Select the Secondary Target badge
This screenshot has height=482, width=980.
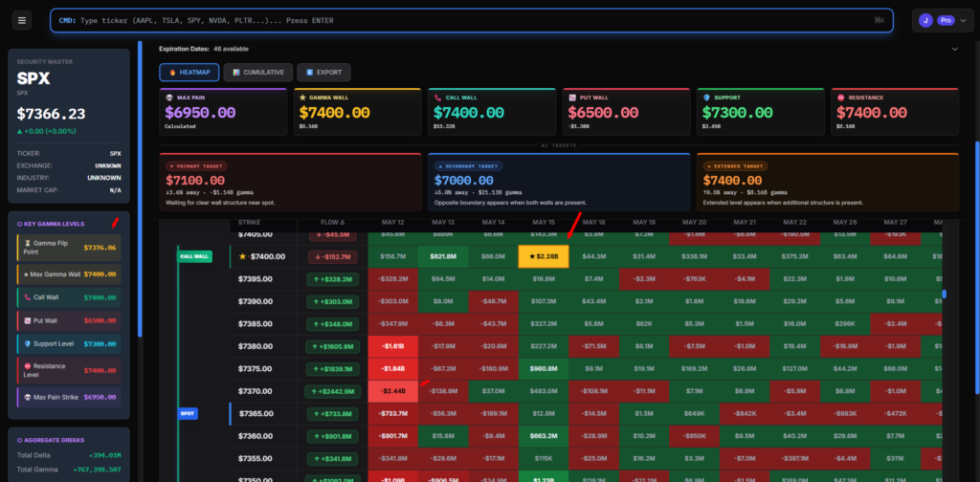(x=468, y=166)
